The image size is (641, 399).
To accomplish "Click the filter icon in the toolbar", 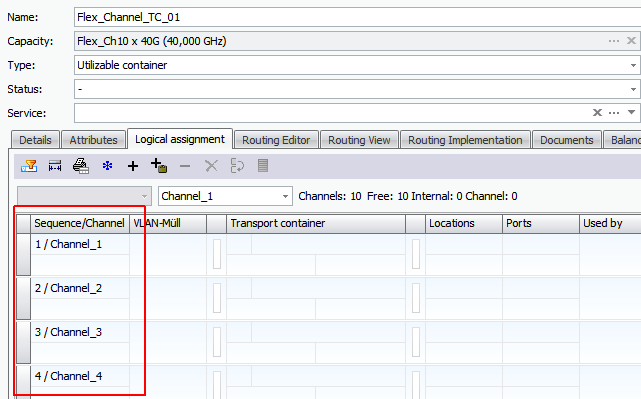I will (29, 166).
